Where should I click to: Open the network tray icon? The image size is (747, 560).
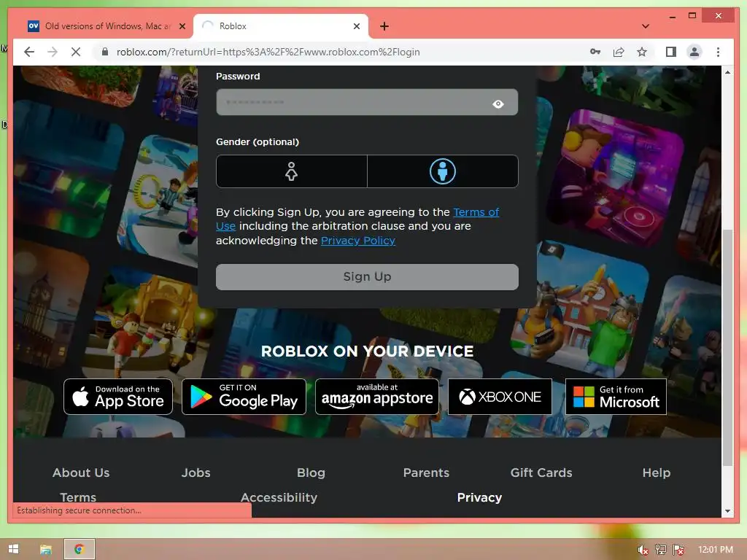pyautogui.click(x=661, y=550)
